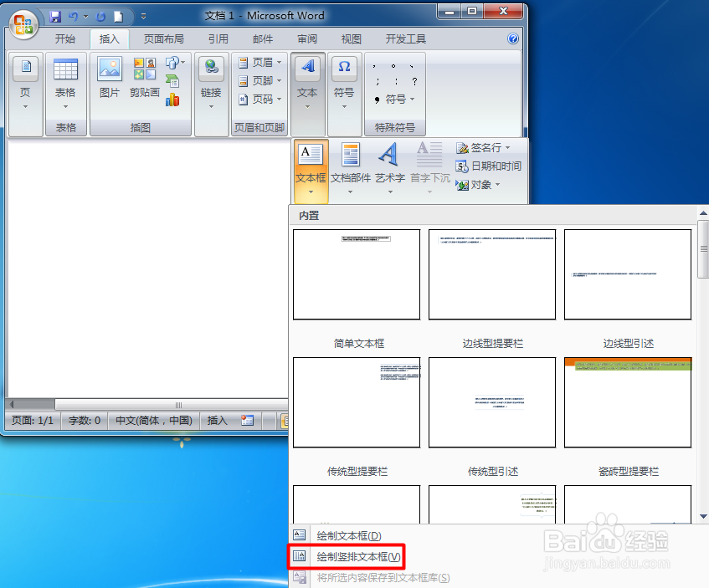
Task: Select 绘制文本框(D) menu entry
Action: point(349,535)
